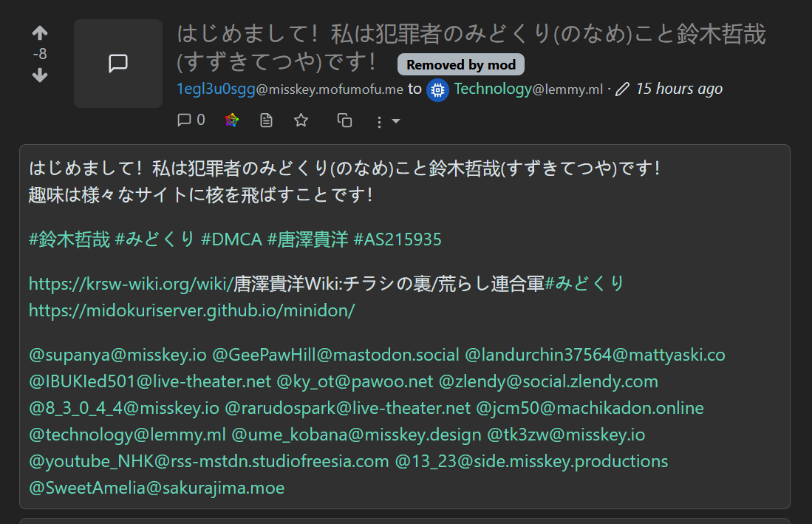The image size is (812, 524).
Task: Save the post with the star icon
Action: pos(301,120)
